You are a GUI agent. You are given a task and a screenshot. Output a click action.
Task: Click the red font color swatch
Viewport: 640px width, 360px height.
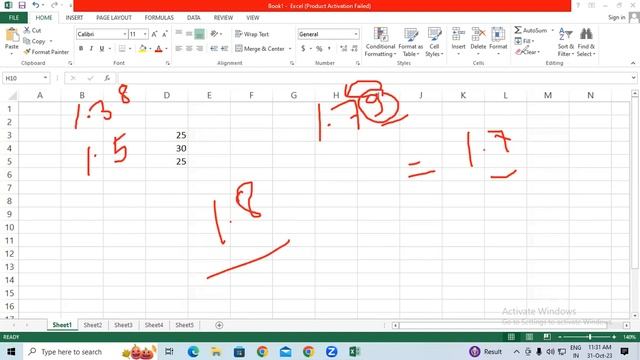[x=159, y=49]
